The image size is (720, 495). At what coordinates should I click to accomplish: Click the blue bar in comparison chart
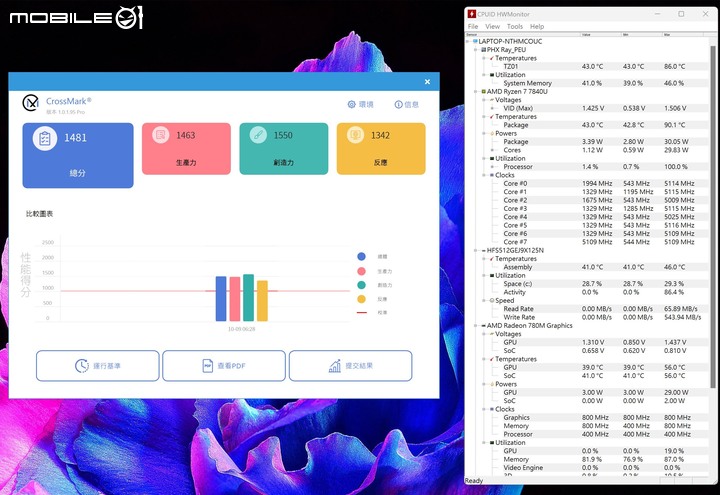point(221,298)
